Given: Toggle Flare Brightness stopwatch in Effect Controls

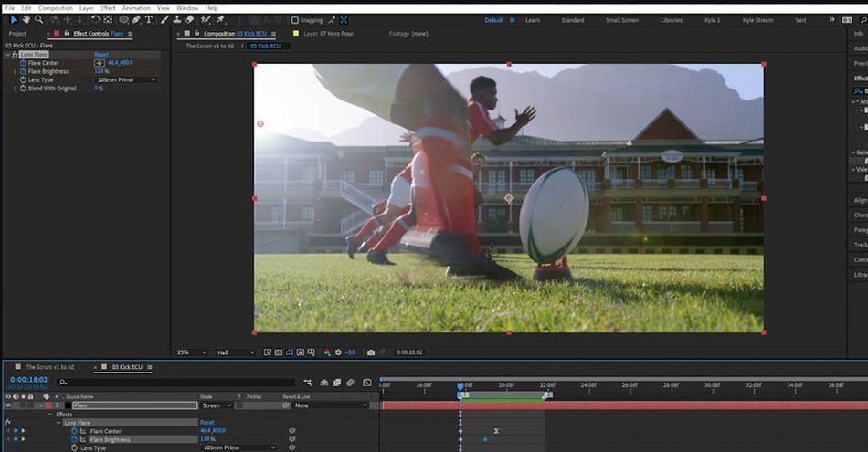Looking at the screenshot, I should point(23,71).
